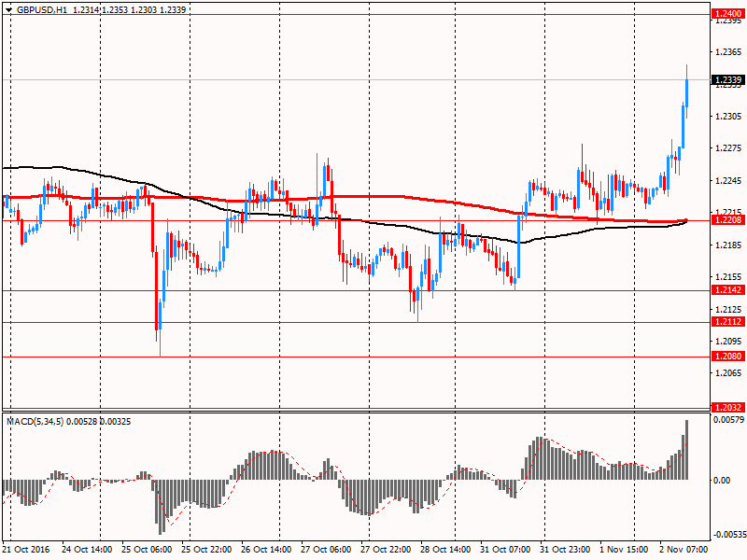Select the 27 Oct 22:00 time axis label
This screenshot has width=747, height=560.
pos(386,549)
